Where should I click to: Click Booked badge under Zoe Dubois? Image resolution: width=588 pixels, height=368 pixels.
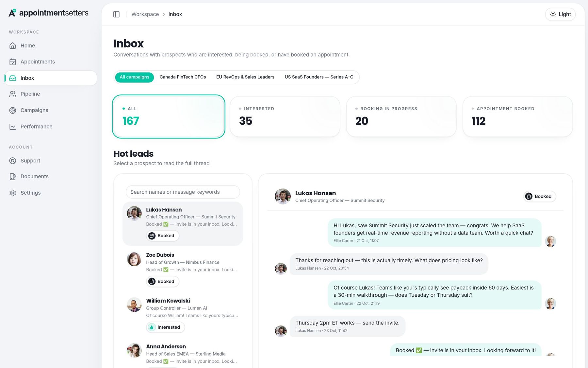(x=162, y=281)
